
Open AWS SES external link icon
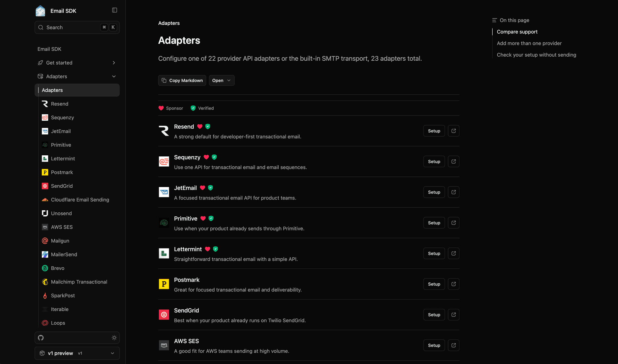[x=454, y=345]
